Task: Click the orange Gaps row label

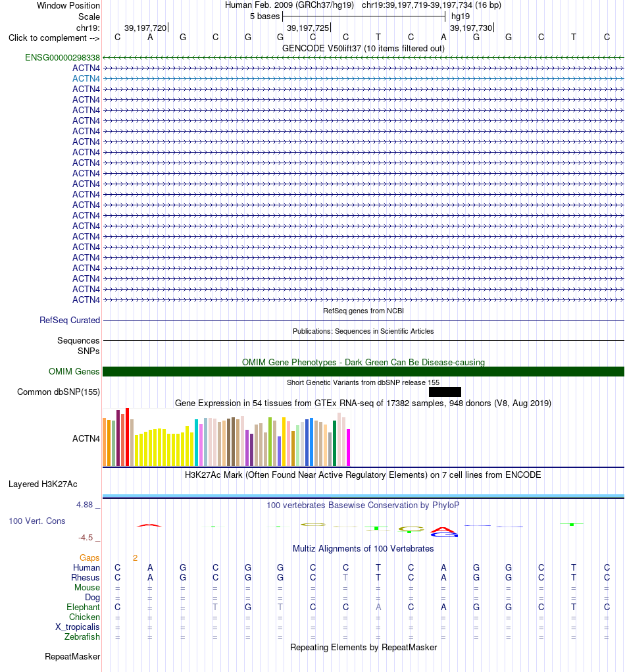Action: (x=89, y=557)
